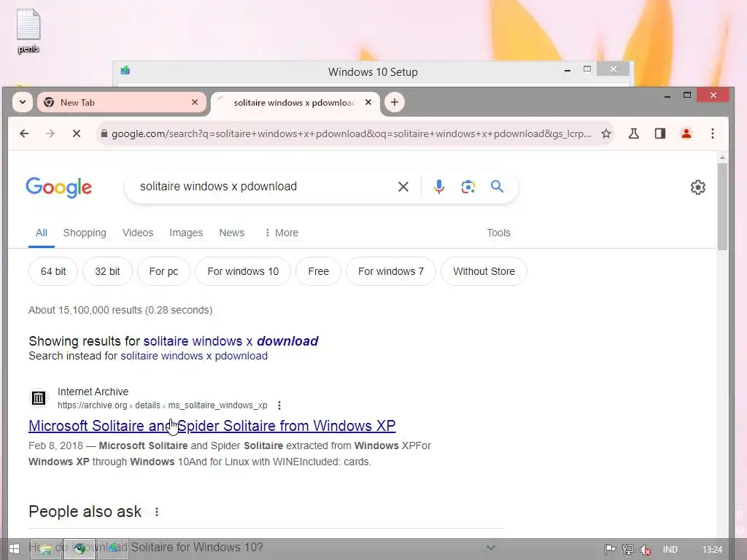Stop page loading with the X button

(76, 134)
